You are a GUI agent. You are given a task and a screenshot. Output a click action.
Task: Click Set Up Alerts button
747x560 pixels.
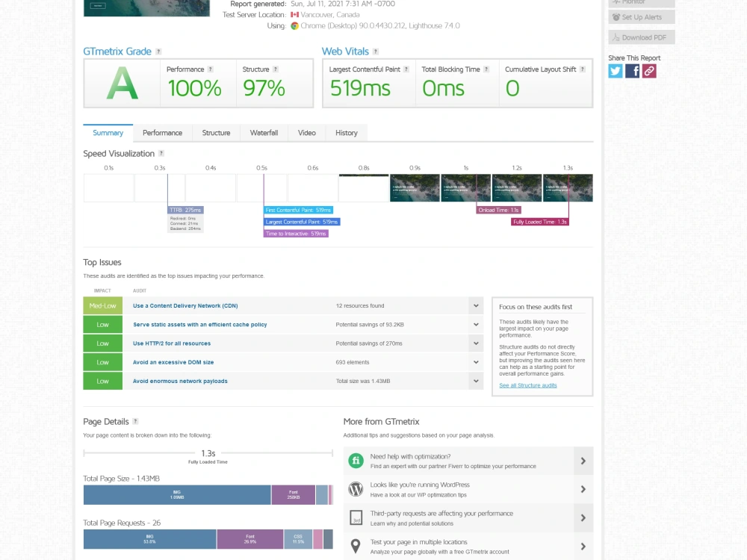(642, 17)
